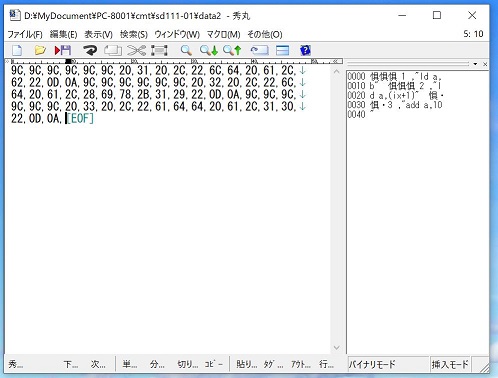Click the 0030 row in hex dump pane
Viewport: 498px width, 378px height.
(x=395, y=105)
